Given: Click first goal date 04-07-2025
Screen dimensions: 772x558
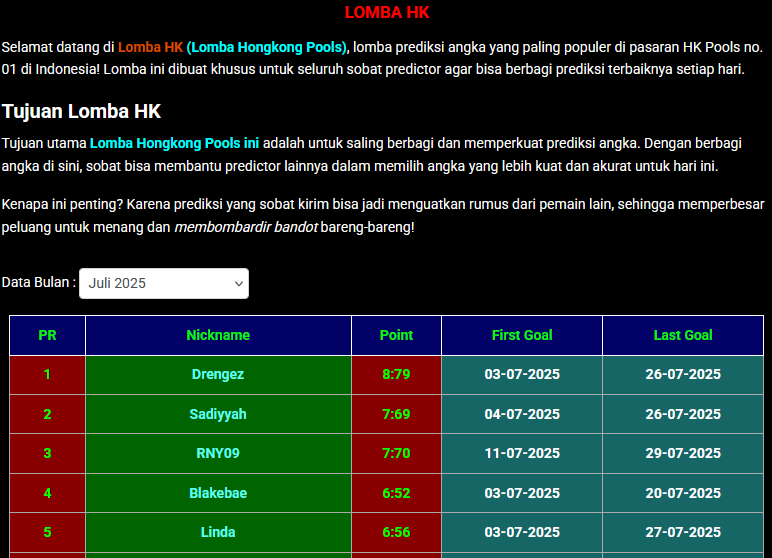Looking at the screenshot, I should (x=522, y=414).
